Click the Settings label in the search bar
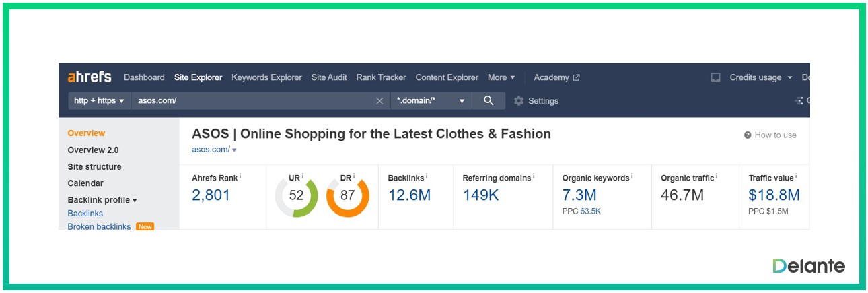Viewport: 868px width, 293px height. click(543, 101)
